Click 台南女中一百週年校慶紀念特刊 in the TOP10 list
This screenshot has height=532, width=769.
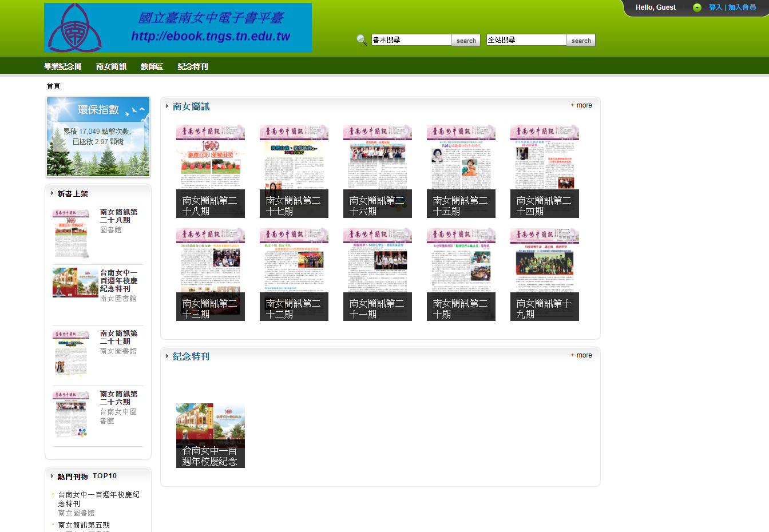point(99,499)
